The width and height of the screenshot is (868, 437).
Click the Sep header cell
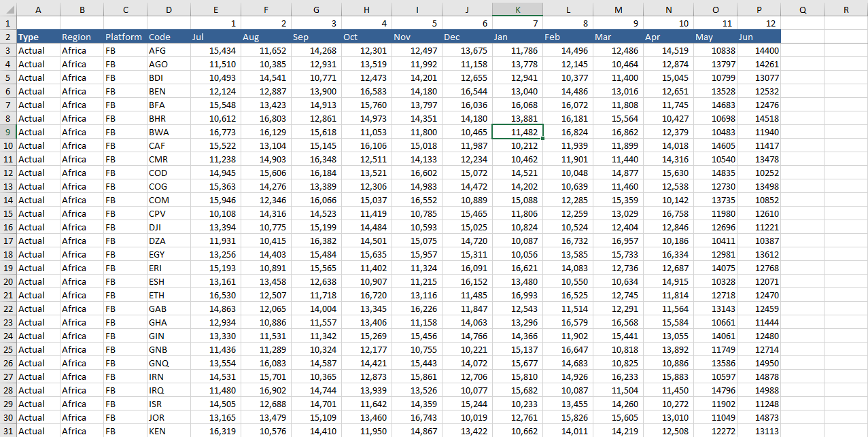click(316, 37)
